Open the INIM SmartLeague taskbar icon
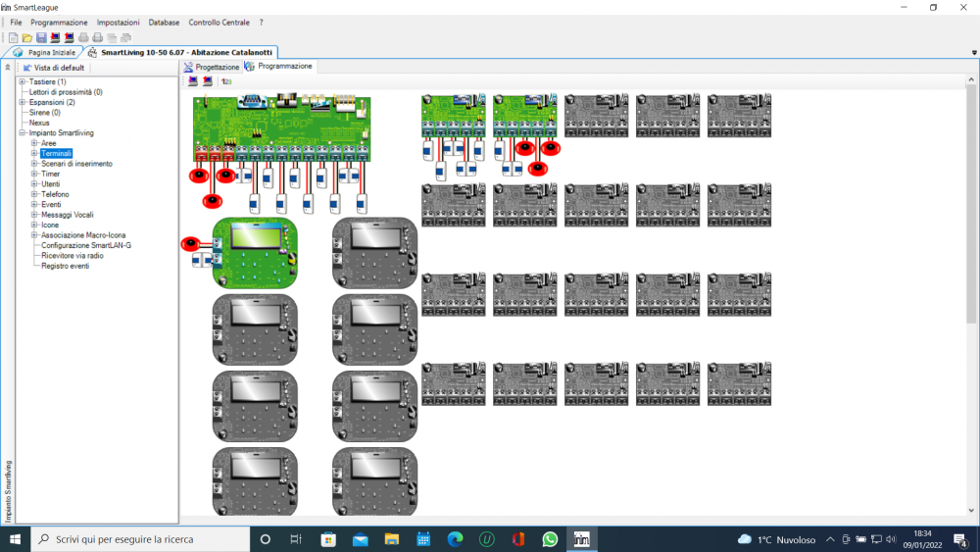The image size is (980, 552). coord(581,539)
